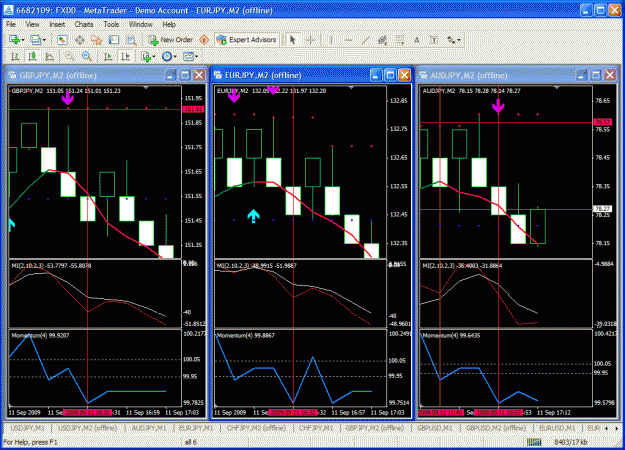Open the Insert menu
This screenshot has width=625, height=450.
(x=57, y=24)
